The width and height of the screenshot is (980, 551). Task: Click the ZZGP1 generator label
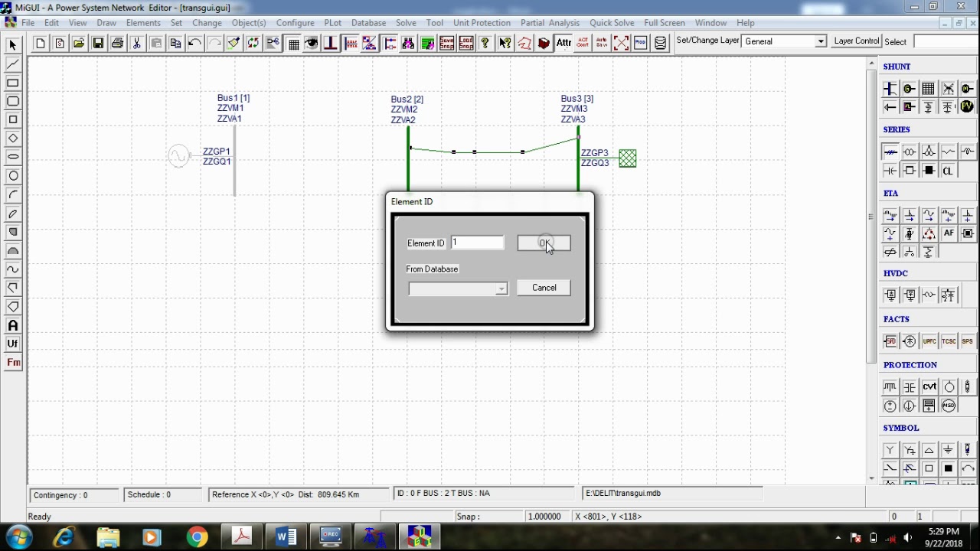pos(217,152)
